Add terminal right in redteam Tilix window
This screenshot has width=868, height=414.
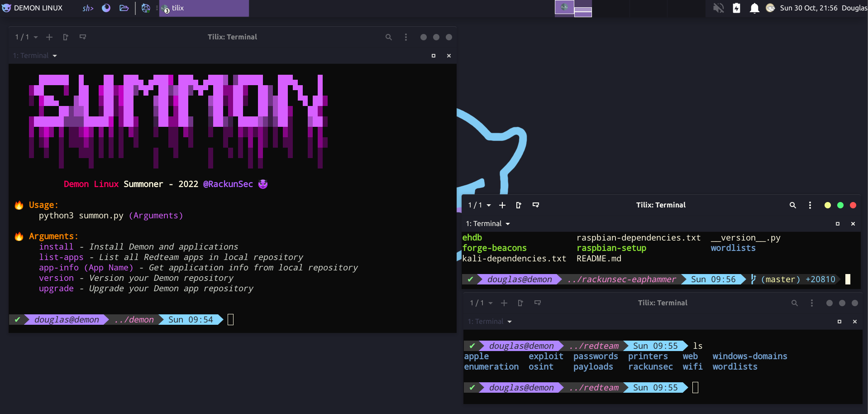coord(520,303)
